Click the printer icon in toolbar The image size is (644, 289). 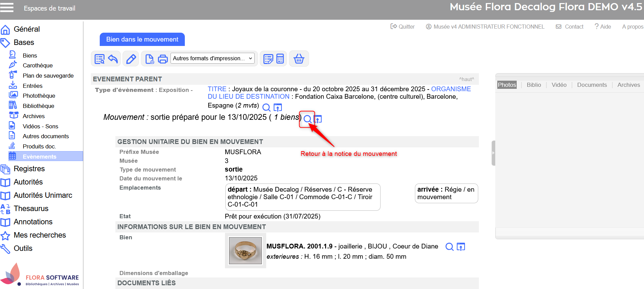[163, 59]
